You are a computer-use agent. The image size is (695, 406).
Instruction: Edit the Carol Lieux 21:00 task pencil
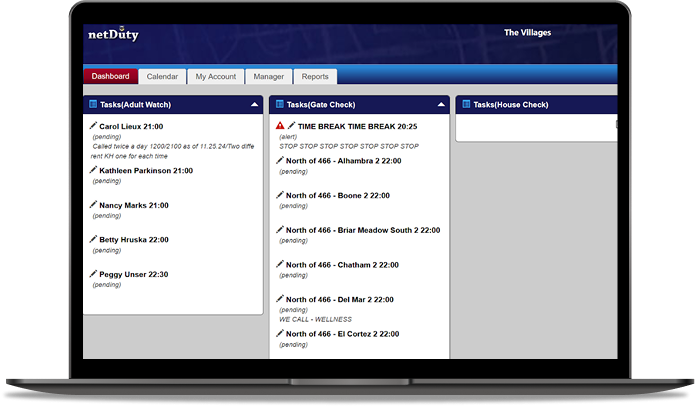click(x=93, y=125)
